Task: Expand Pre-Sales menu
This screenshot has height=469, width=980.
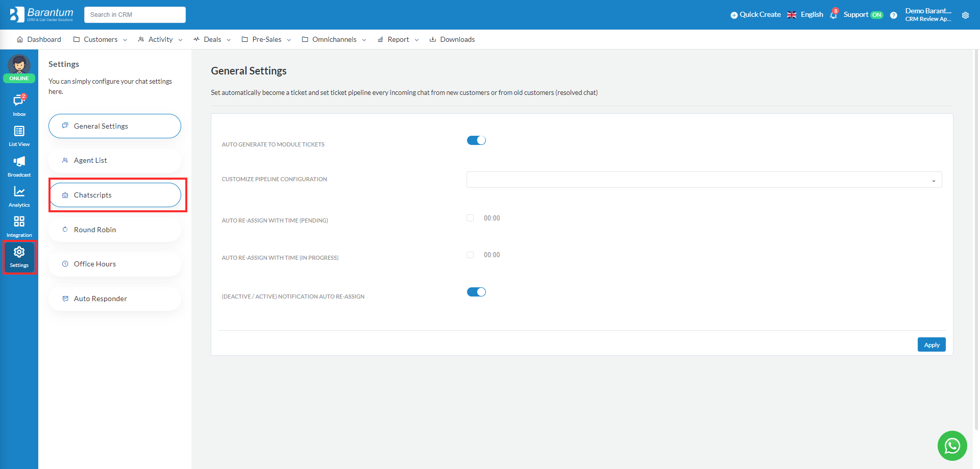Action: [266, 39]
